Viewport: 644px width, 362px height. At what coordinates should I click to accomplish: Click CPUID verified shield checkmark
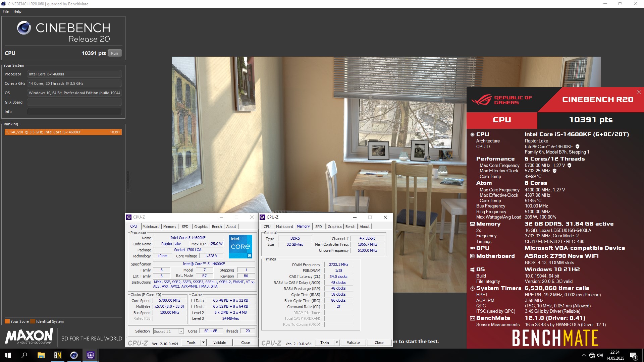click(578, 146)
